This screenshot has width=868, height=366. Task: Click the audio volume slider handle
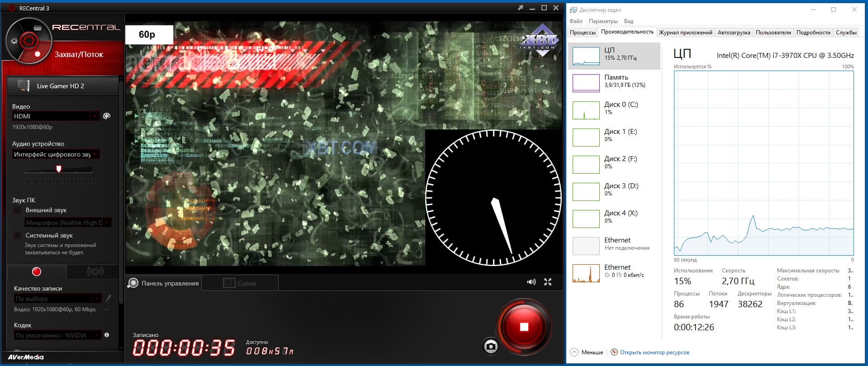tap(58, 169)
